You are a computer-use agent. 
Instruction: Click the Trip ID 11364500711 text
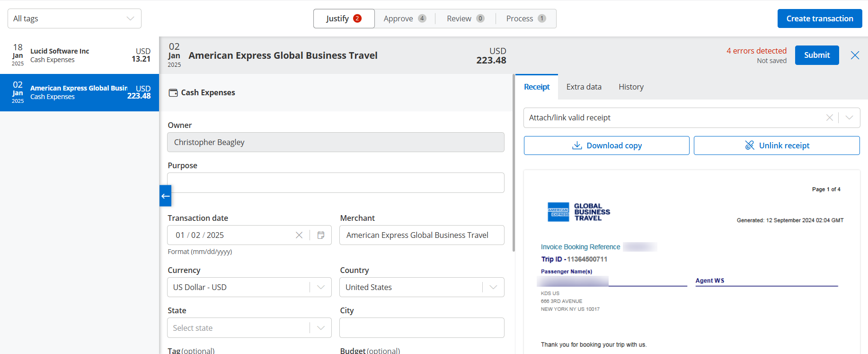coord(574,259)
